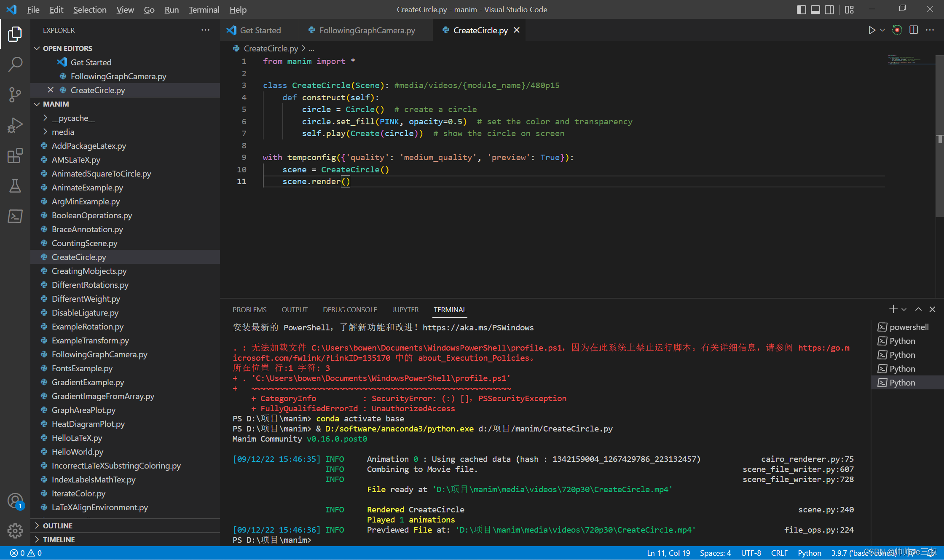Toggle Secondary Side Bar layout icon
Image resolution: width=944 pixels, height=560 pixels.
click(829, 10)
